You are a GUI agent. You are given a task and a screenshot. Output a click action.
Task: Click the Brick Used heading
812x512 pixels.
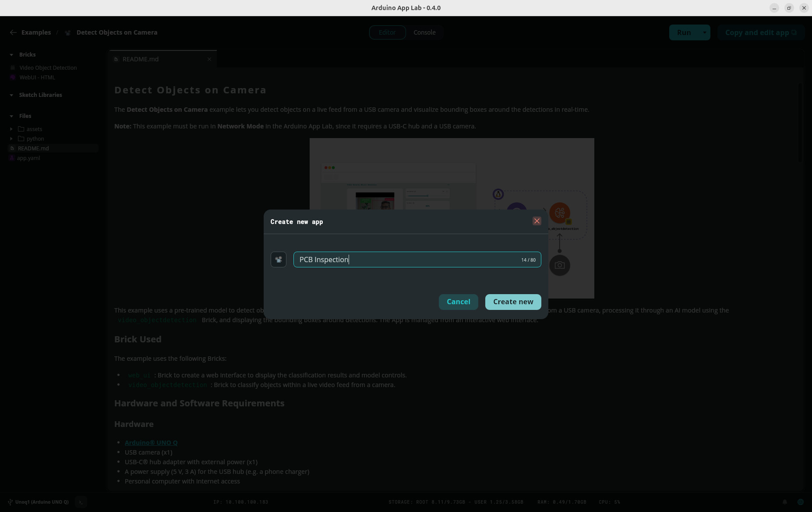138,339
